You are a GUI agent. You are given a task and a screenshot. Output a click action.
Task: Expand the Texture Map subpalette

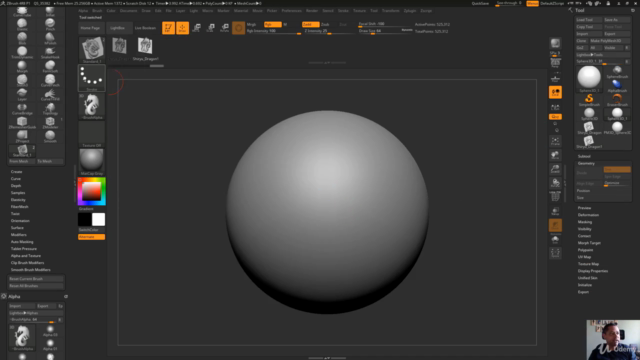[x=588, y=264]
